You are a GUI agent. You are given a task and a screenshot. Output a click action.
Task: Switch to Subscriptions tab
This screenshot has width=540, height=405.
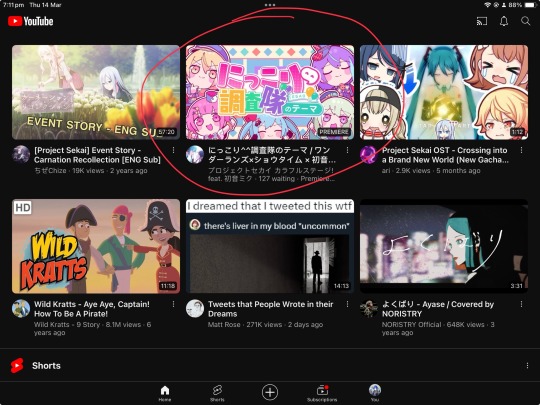click(x=322, y=394)
